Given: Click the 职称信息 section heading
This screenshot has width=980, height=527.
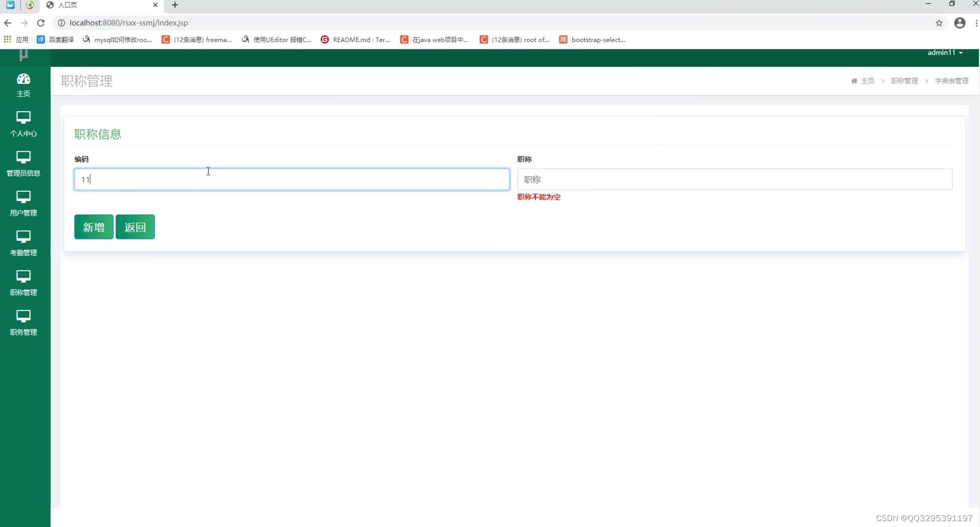Looking at the screenshot, I should [98, 134].
